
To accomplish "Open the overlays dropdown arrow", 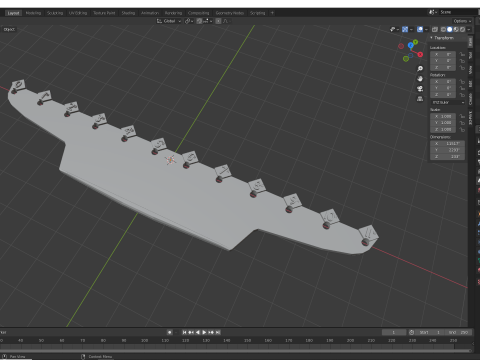I will (426, 29).
